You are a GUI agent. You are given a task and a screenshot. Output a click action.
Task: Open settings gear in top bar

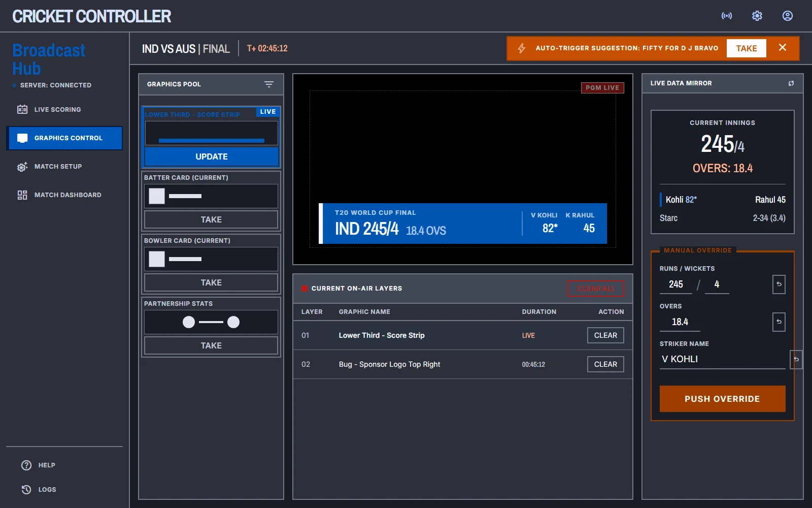(x=757, y=16)
